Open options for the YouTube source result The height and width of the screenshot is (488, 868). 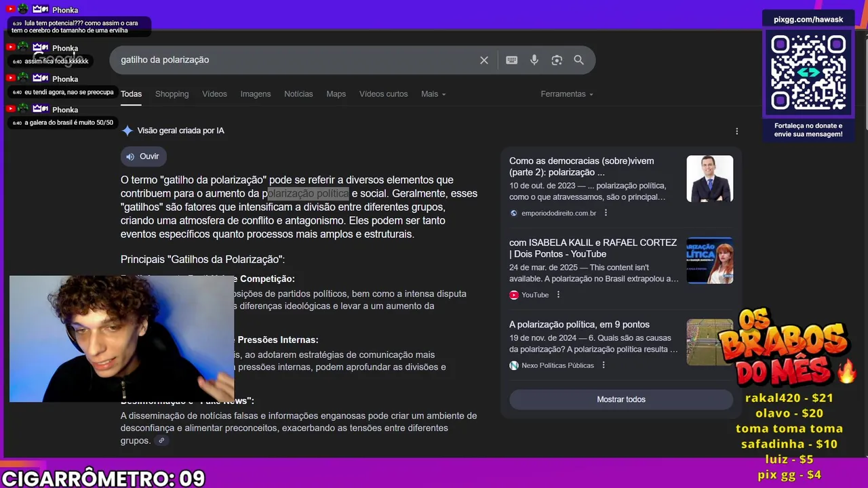pos(558,295)
